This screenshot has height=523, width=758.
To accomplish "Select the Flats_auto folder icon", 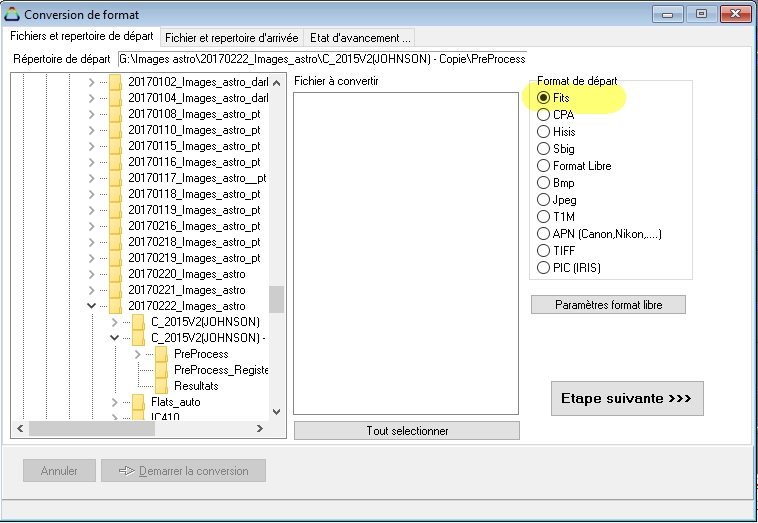I will [x=139, y=402].
